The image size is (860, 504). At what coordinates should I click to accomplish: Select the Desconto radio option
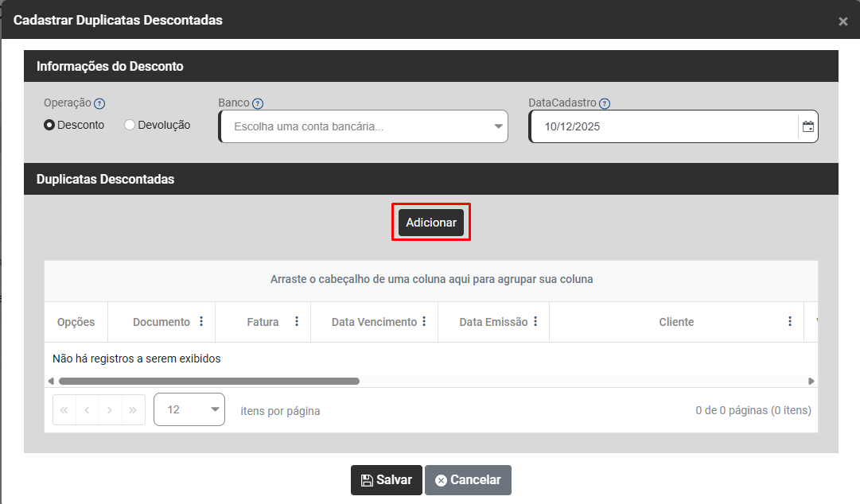49,125
